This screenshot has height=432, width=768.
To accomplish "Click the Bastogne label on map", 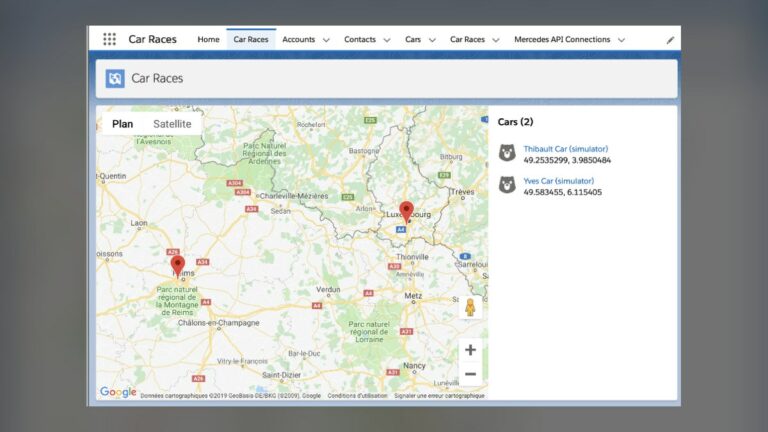I will [363, 151].
